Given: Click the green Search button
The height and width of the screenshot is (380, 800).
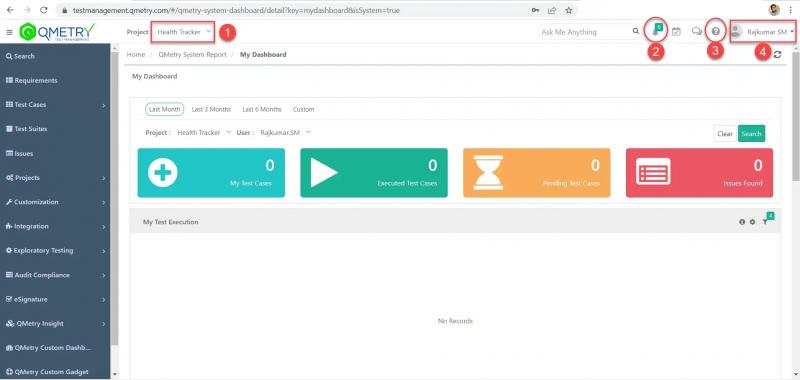Looking at the screenshot, I should tap(752, 134).
